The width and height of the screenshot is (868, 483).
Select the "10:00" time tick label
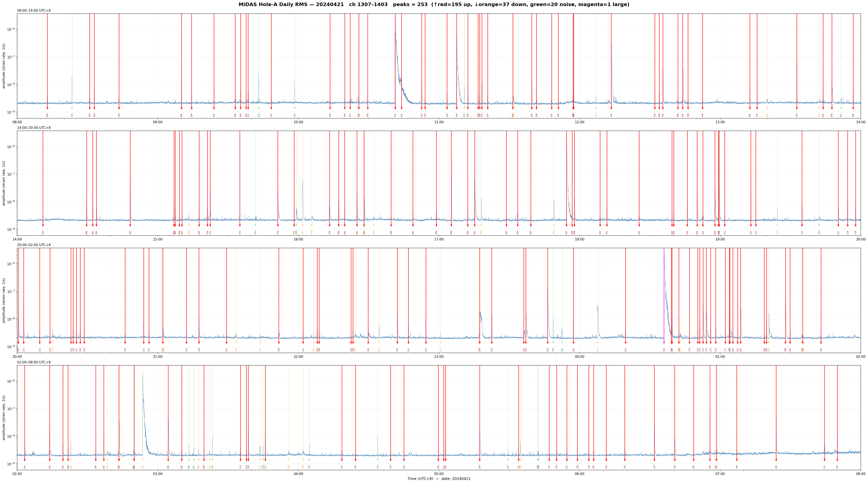coord(298,122)
